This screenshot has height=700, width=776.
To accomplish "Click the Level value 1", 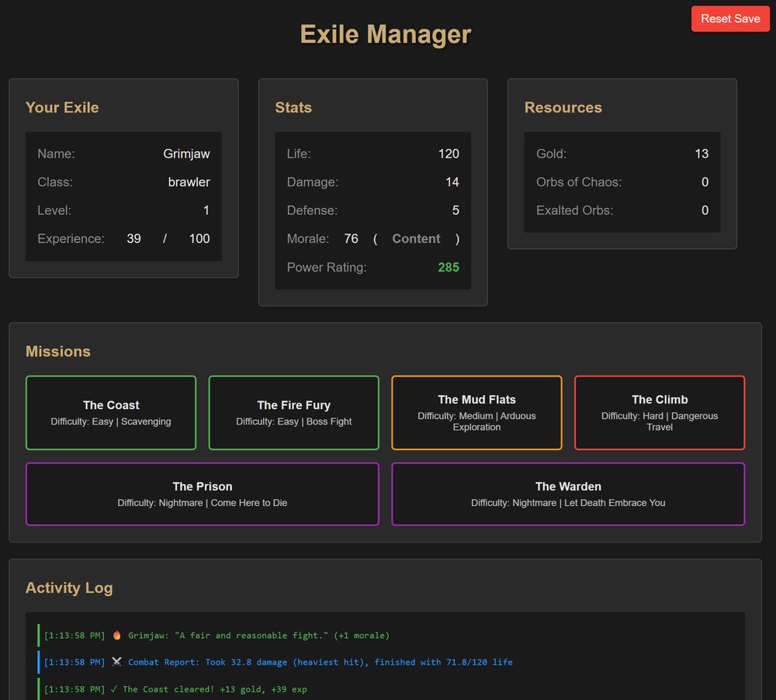I will (206, 210).
